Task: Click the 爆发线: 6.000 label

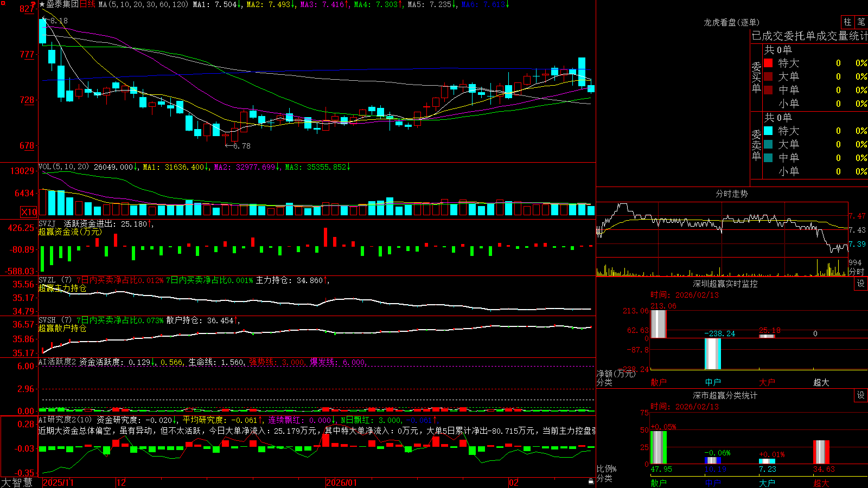Action: (x=338, y=362)
